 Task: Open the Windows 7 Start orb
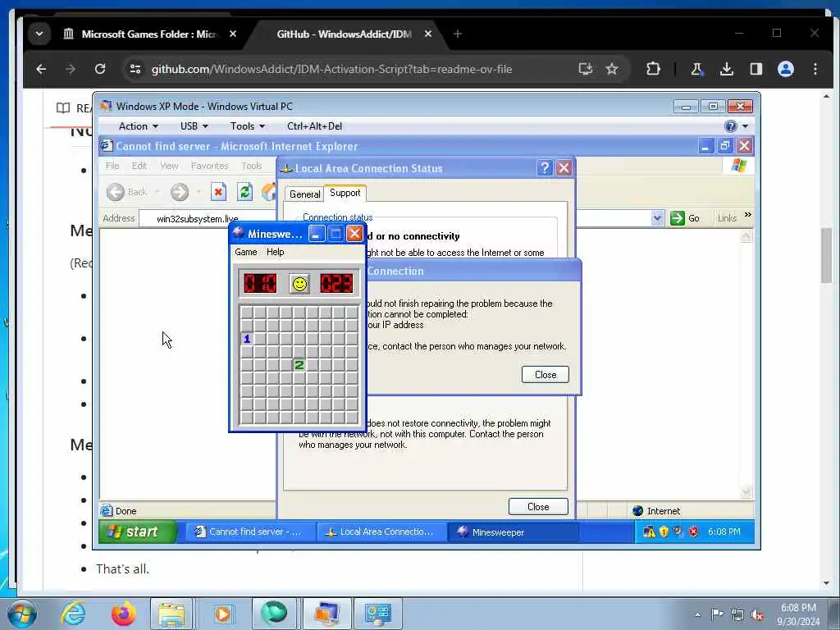22,614
